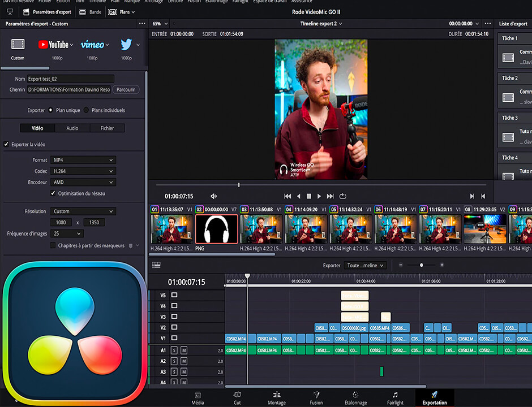The height and width of the screenshot is (407, 532).
Task: Mute audio with the speaker icon
Action: pyautogui.click(x=214, y=196)
